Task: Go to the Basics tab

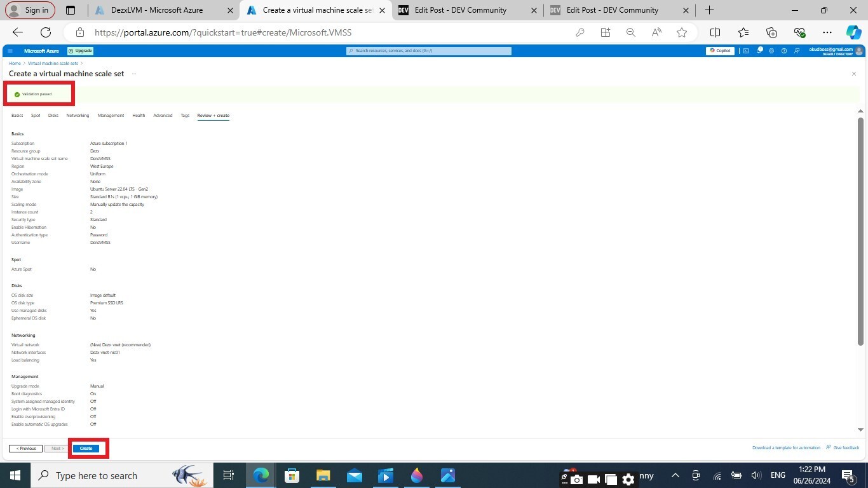Action: (x=17, y=116)
